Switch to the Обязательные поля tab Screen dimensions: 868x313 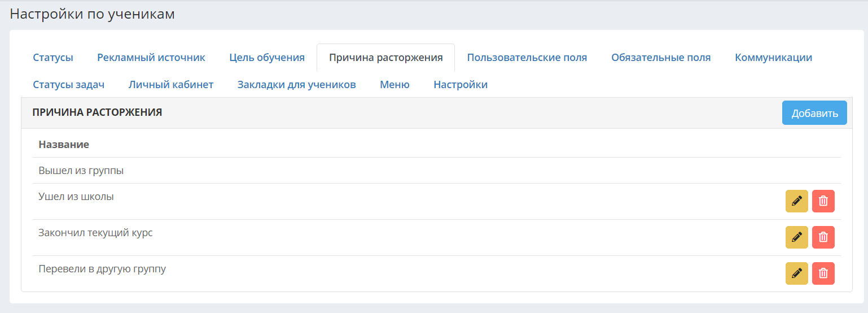coord(661,58)
